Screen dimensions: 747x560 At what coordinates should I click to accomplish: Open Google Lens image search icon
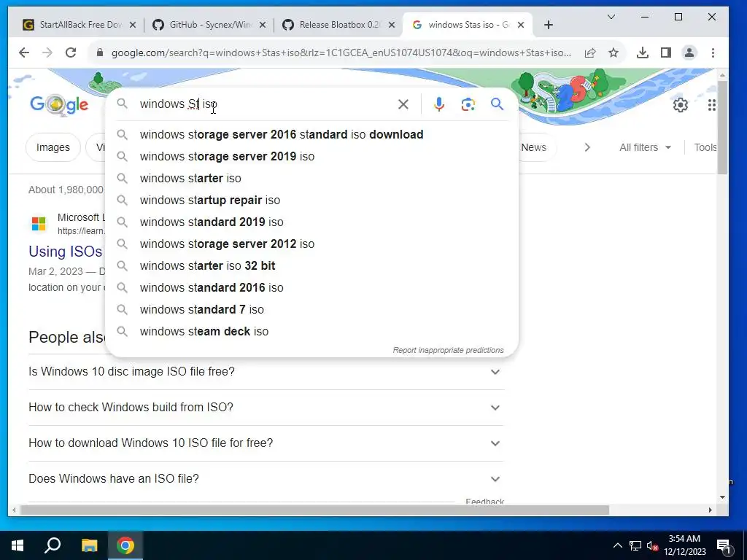coord(468,104)
